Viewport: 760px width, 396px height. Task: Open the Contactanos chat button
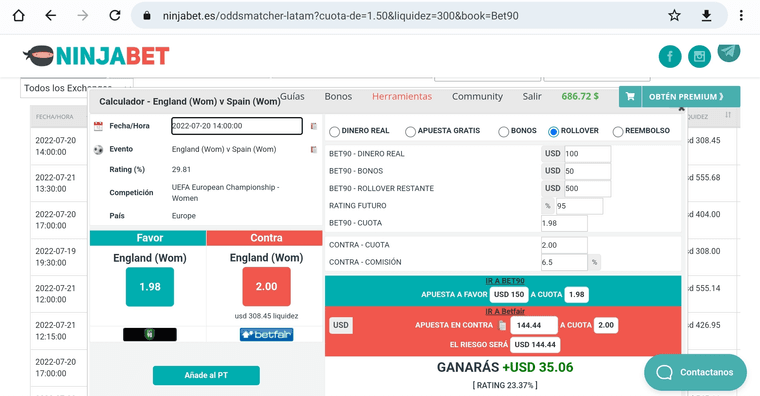(695, 372)
